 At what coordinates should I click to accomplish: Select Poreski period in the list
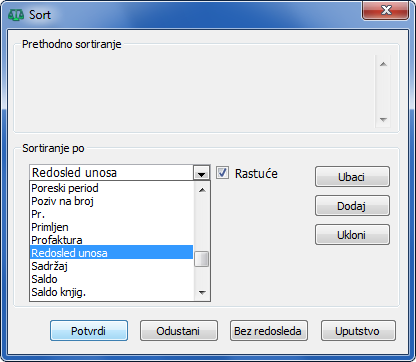tap(112, 188)
